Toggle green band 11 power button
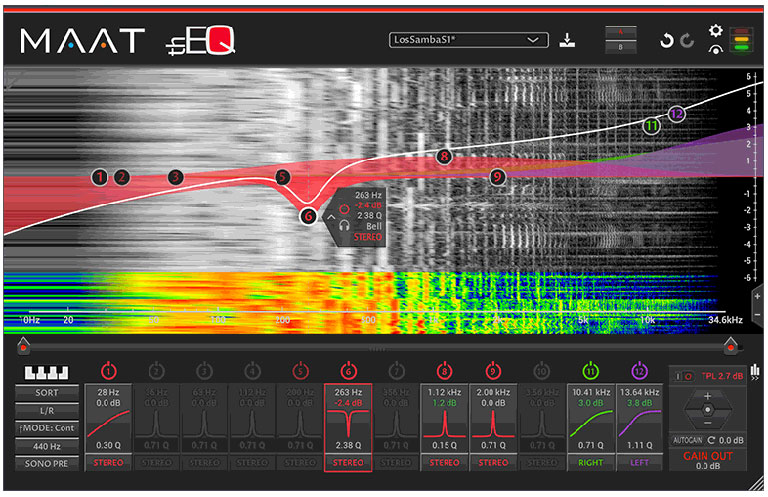 pos(591,371)
